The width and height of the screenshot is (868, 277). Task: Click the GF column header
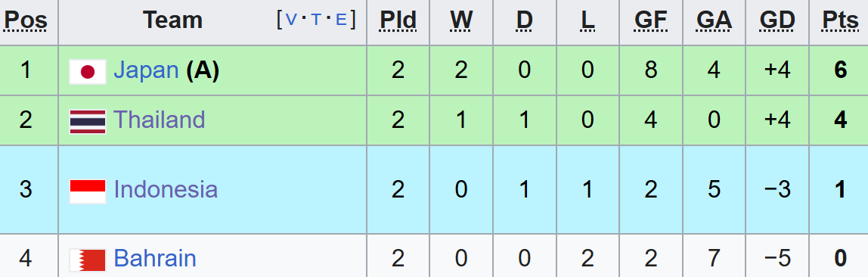(x=650, y=21)
